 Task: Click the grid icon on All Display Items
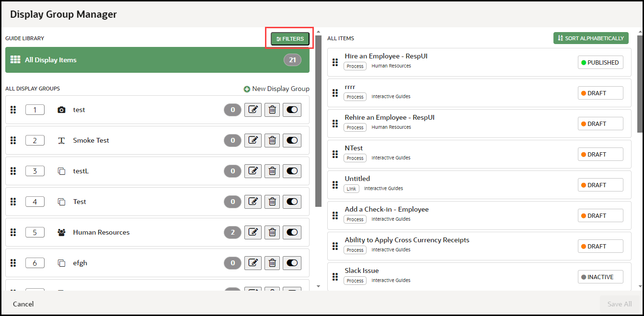[x=16, y=59]
